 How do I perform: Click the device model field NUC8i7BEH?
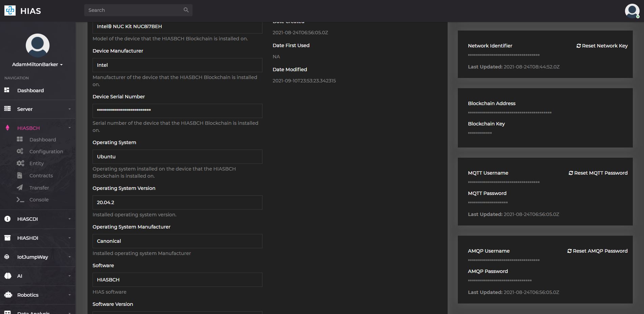pos(177,27)
